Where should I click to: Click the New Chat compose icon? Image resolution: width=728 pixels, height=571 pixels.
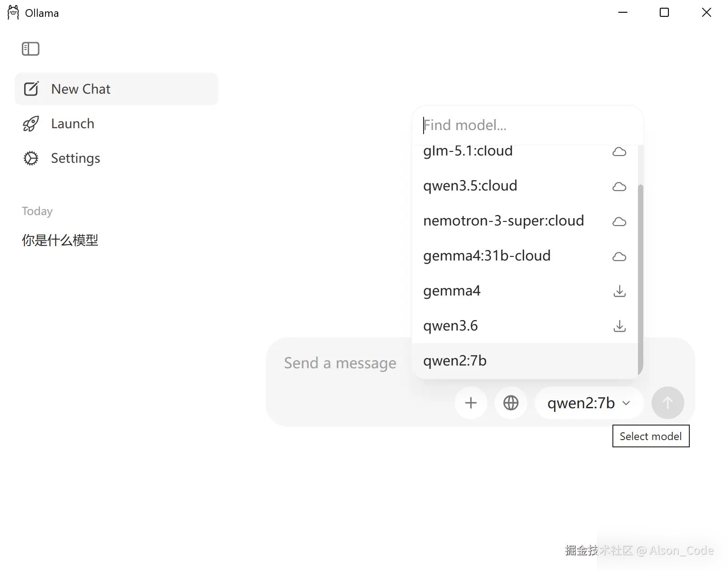pyautogui.click(x=31, y=89)
